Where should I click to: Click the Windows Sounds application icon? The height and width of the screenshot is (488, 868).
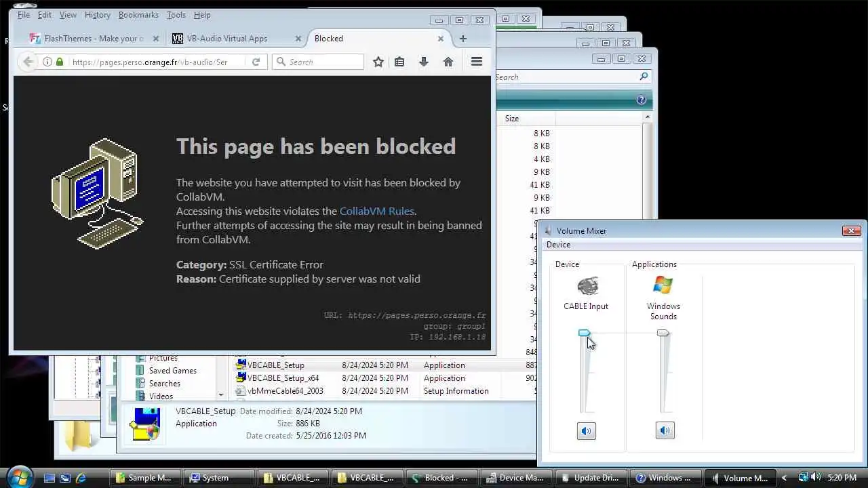coord(663,285)
